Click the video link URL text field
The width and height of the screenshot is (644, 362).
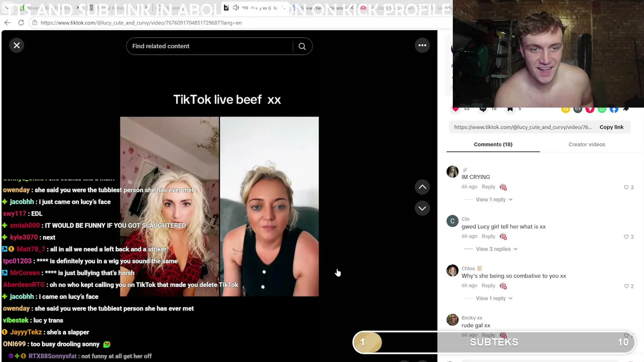[x=523, y=127]
